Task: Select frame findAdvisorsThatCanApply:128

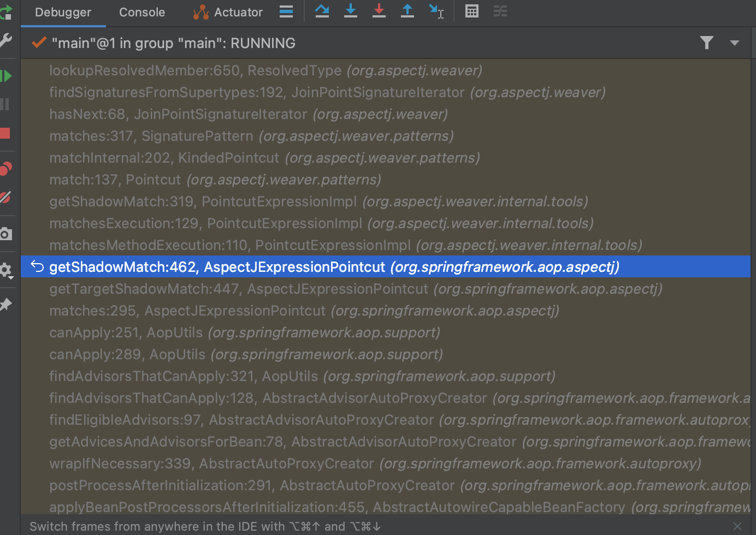Action: 385,398
